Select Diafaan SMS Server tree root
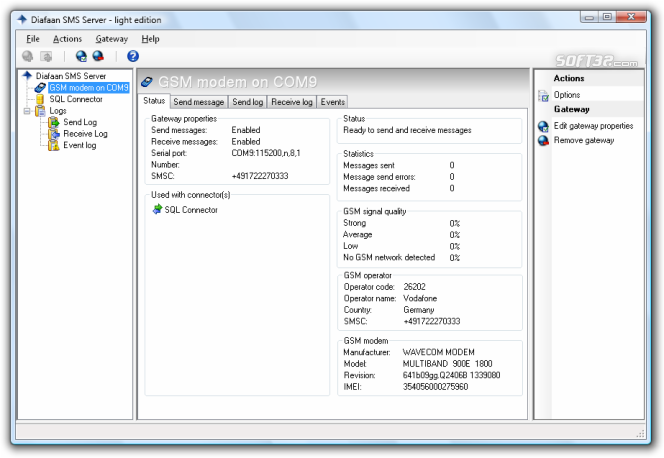 71,76
